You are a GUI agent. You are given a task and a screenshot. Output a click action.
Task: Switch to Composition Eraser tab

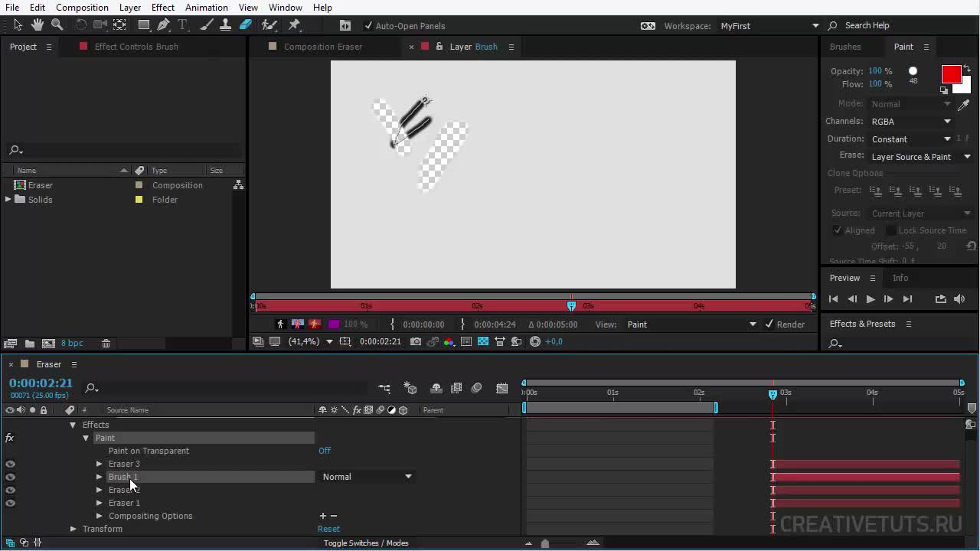click(323, 47)
